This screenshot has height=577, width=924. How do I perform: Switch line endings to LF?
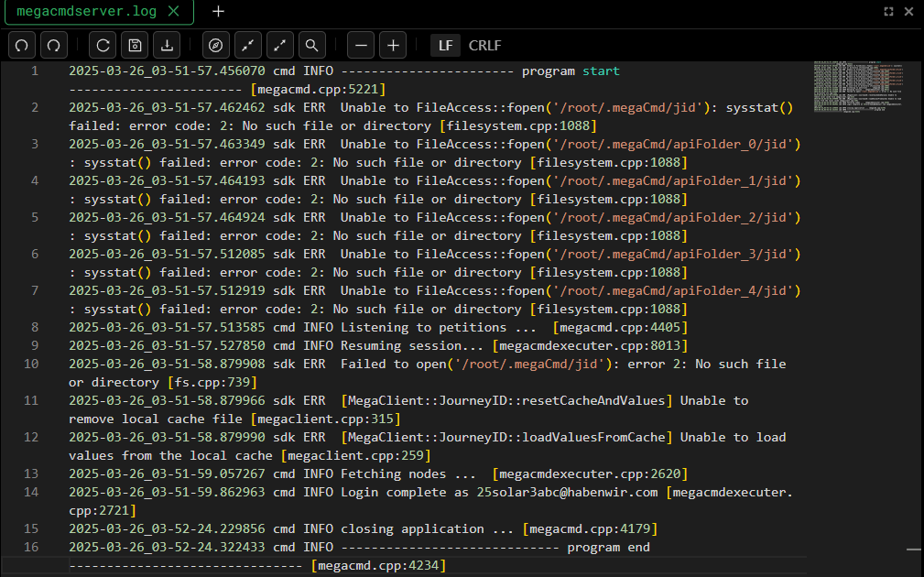445,45
